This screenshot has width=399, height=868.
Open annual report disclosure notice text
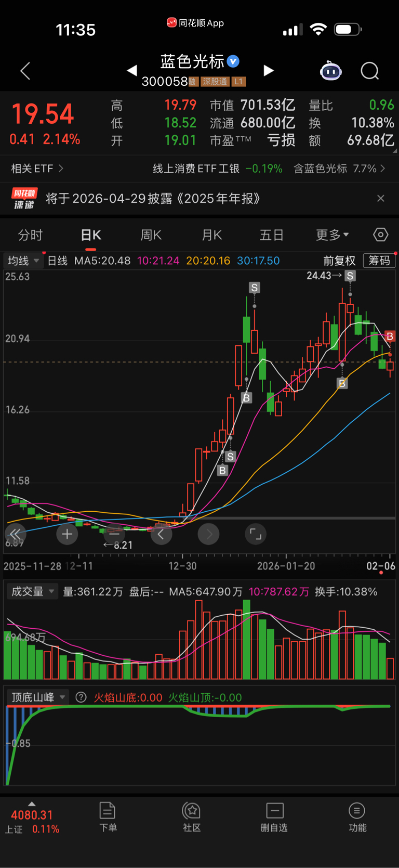(153, 199)
